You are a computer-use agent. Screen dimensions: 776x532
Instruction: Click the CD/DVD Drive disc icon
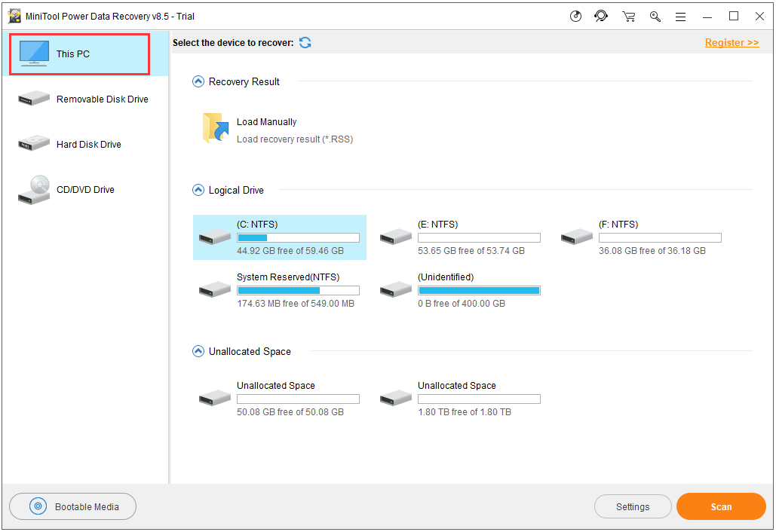pyautogui.click(x=34, y=190)
